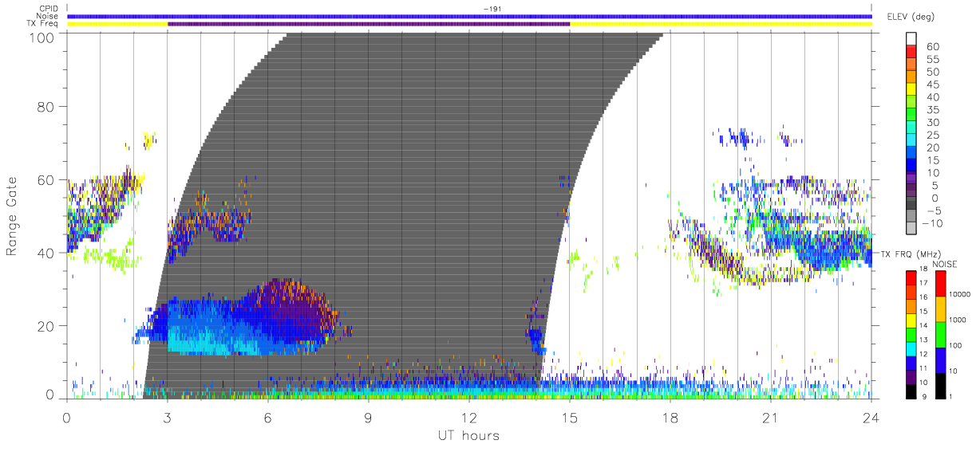This screenshot has width=980, height=452.
Task: Click the "-191" CPID value
Action: (492, 9)
